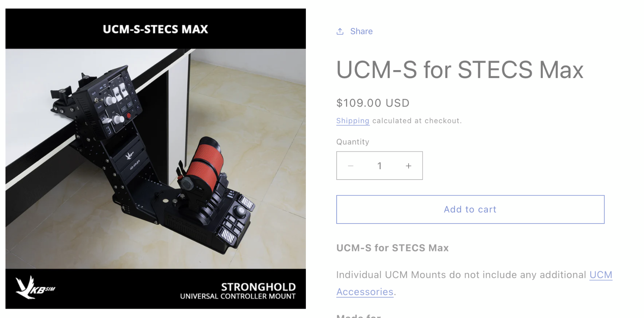This screenshot has width=644, height=318.
Task: Click the UCM-S-STECS MAX image banner
Action: 155,29
